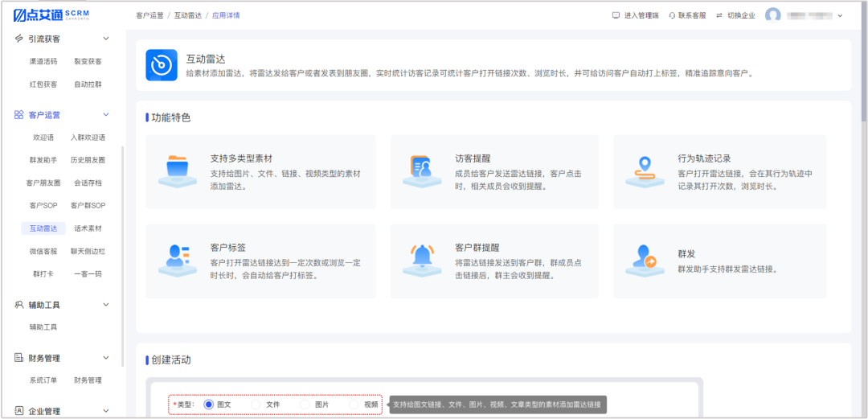Toggle the 企业管理 section chevron
Image resolution: width=868 pixels, height=419 pixels.
pos(106,411)
